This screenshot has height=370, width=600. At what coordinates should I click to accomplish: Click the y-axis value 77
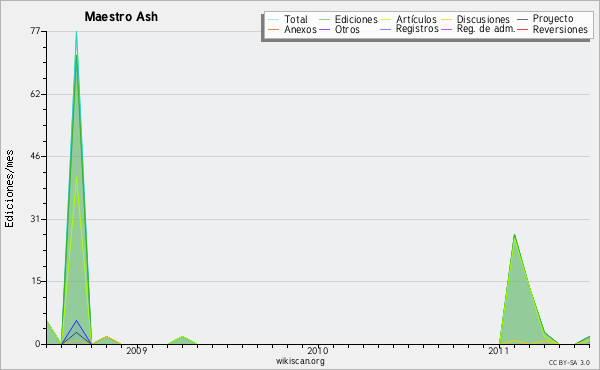pos(35,31)
